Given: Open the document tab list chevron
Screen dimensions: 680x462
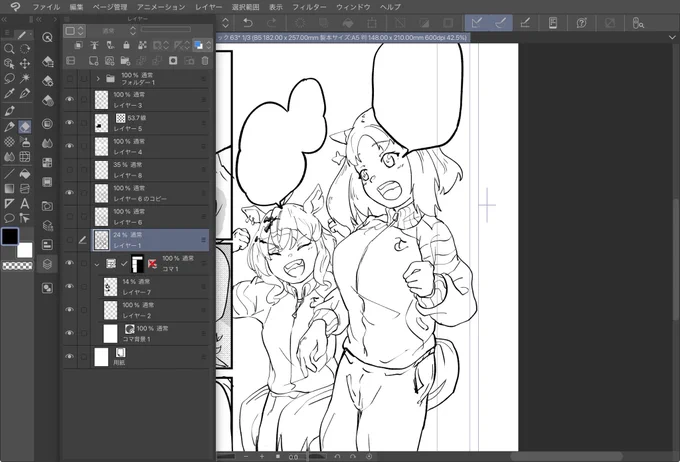Looking at the screenshot, I should [x=672, y=38].
